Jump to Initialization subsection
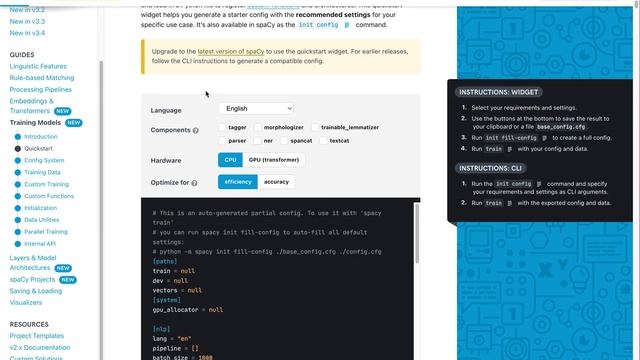This screenshot has height=360, width=640. tap(41, 208)
